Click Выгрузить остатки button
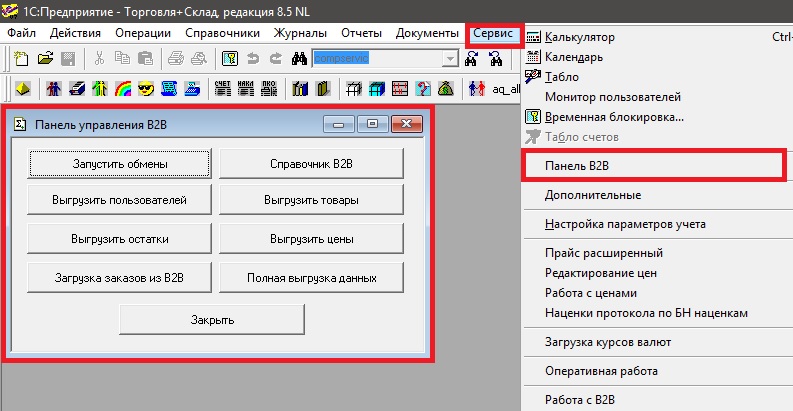793x411 pixels. (119, 239)
